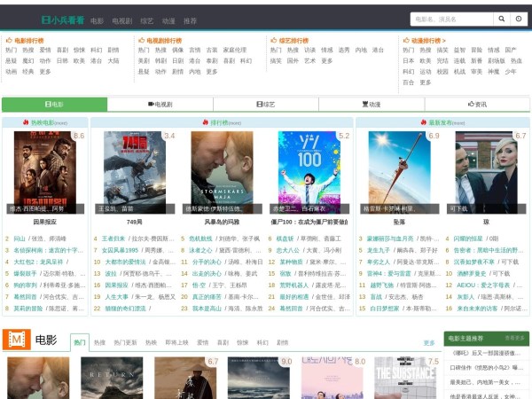
Task: Click flame icon next to 最新发布
Action: coord(424,123)
